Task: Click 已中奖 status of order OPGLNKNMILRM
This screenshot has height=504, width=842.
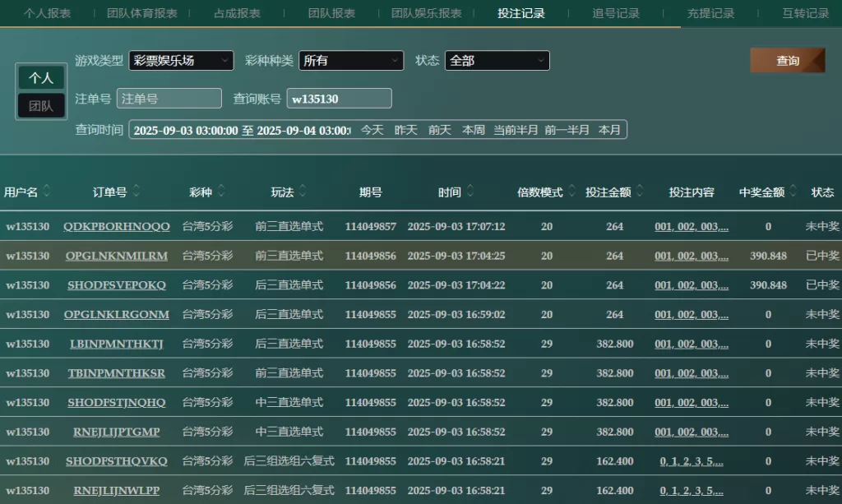Action: click(x=822, y=256)
